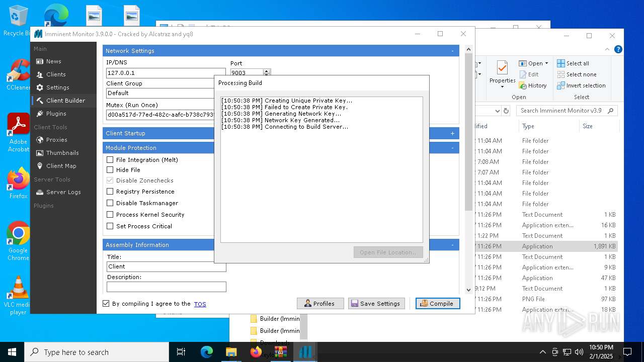This screenshot has height=362, width=644.
Task: Collapse the Explorer ribbon chevron
Action: 607,49
